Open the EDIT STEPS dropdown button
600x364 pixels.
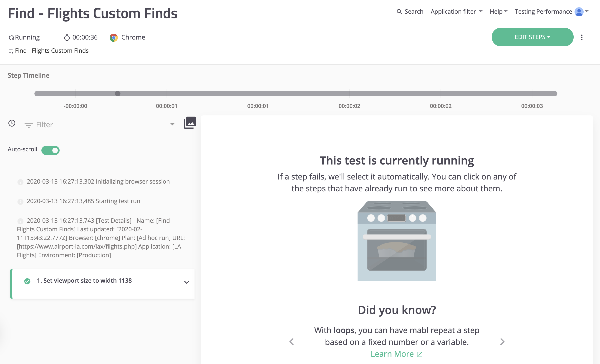[x=532, y=37]
